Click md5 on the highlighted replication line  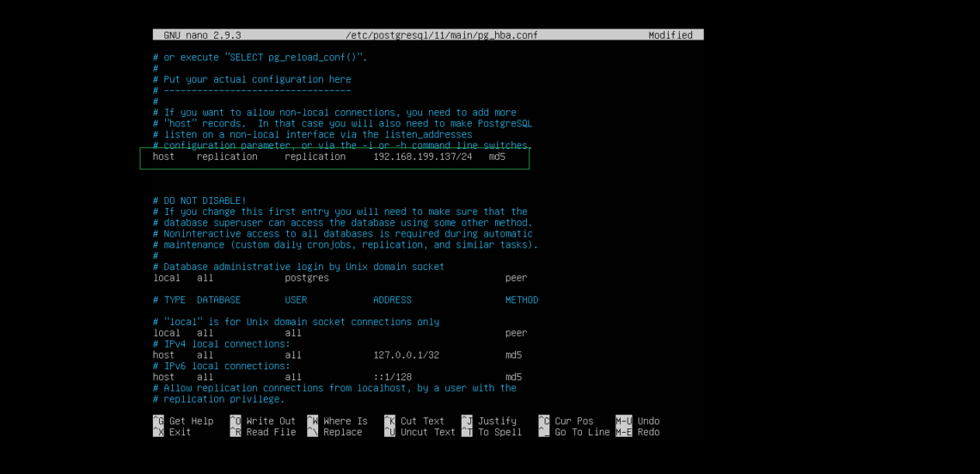pos(496,157)
